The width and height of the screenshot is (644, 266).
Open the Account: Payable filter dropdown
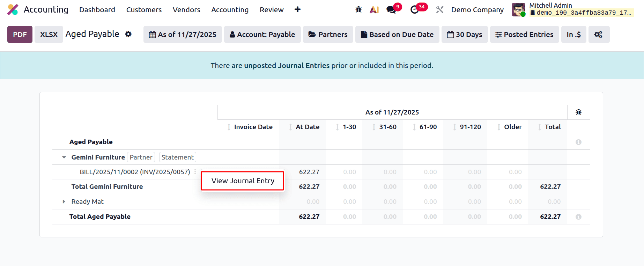point(262,34)
